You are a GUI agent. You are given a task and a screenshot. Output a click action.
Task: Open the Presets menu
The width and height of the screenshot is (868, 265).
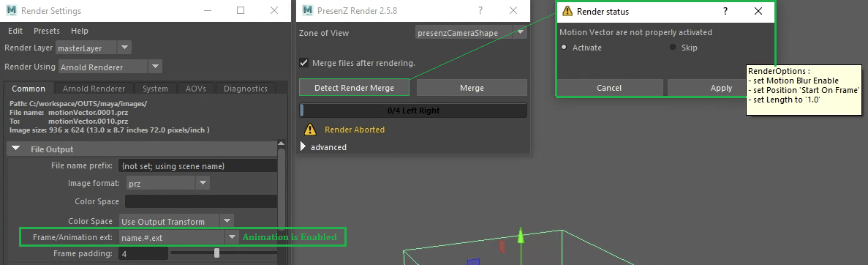pos(47,31)
